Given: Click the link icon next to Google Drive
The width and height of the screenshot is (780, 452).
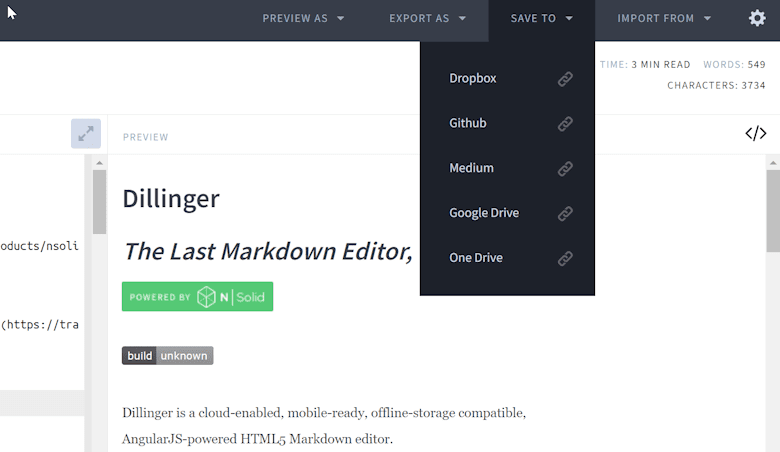Looking at the screenshot, I should [565, 213].
